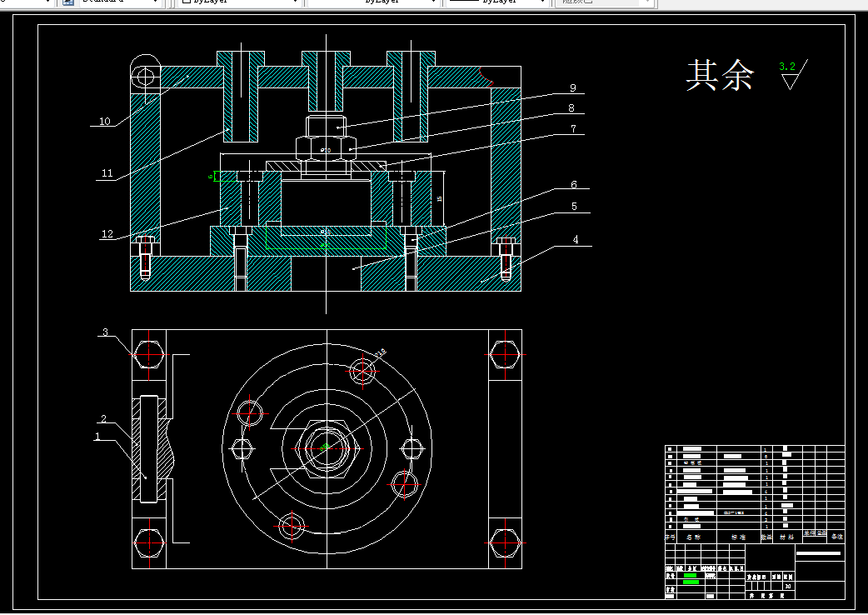Select part callout number 5

(x=574, y=207)
